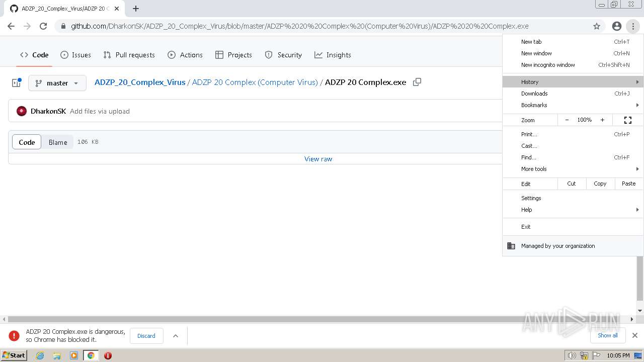
Task: Open ADZP 20 Complex (Computer Virus) folder link
Action: [x=255, y=82]
